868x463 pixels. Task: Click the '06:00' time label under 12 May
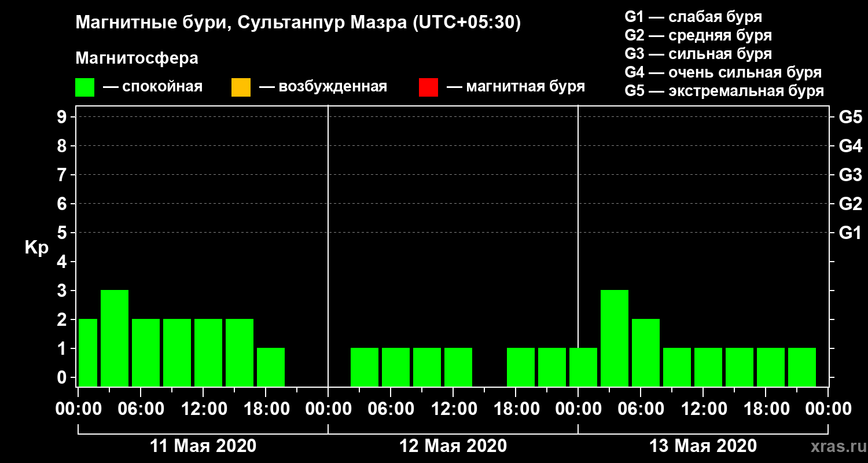coord(391,409)
